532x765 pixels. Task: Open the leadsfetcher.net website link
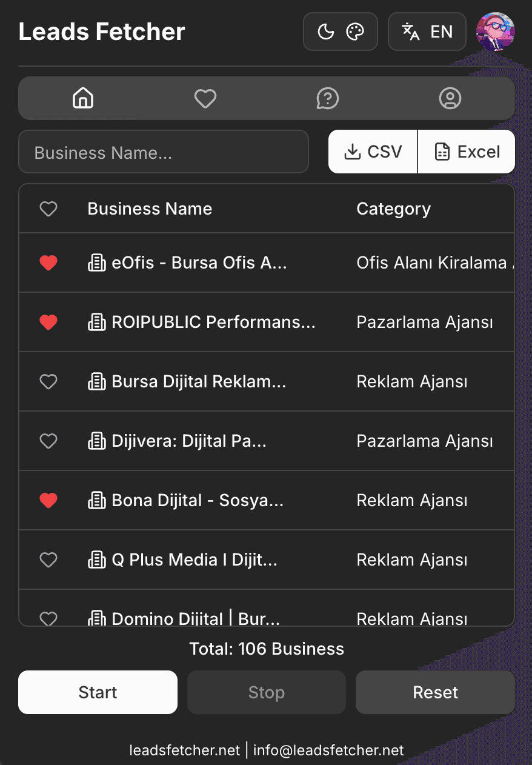(184, 750)
